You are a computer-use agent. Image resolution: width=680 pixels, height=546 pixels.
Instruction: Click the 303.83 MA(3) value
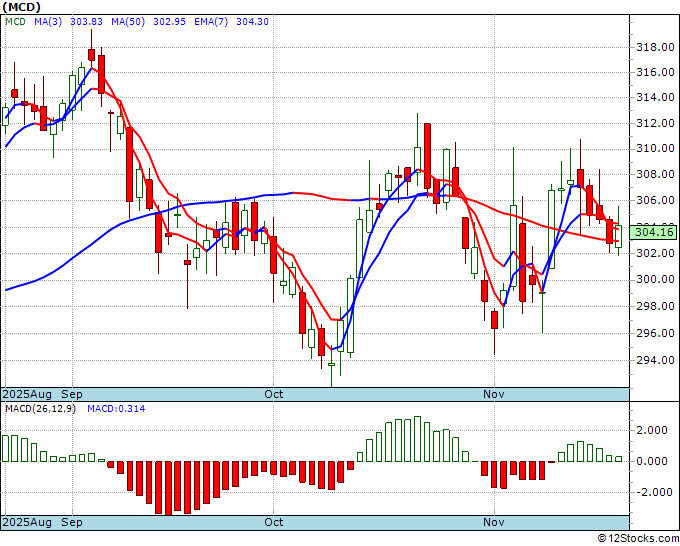click(86, 22)
